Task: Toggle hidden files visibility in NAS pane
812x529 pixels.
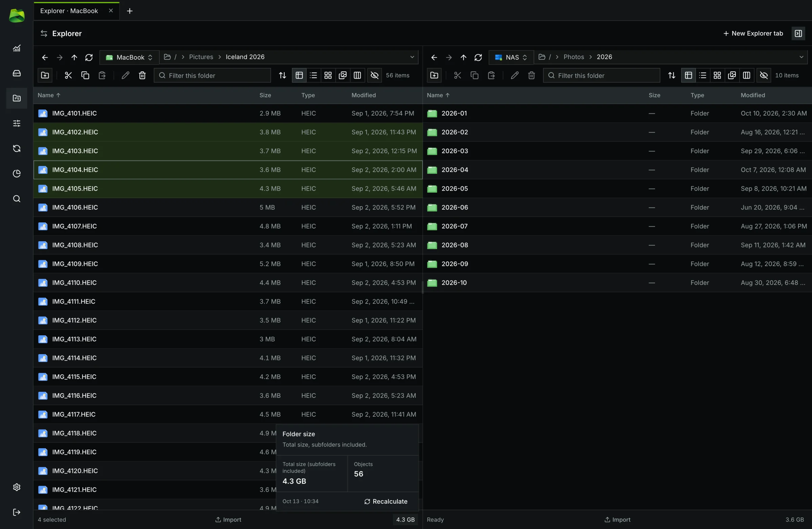Action: [x=764, y=75]
